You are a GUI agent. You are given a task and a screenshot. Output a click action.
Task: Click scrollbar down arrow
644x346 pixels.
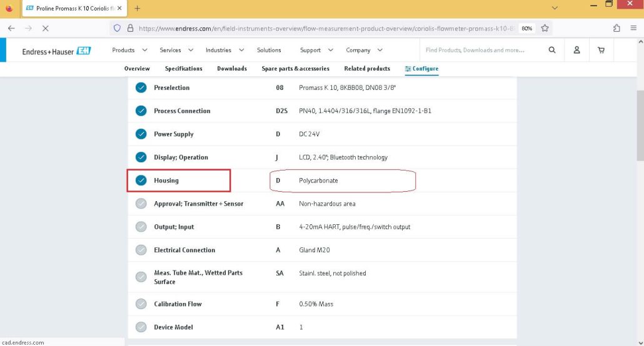(640, 343)
